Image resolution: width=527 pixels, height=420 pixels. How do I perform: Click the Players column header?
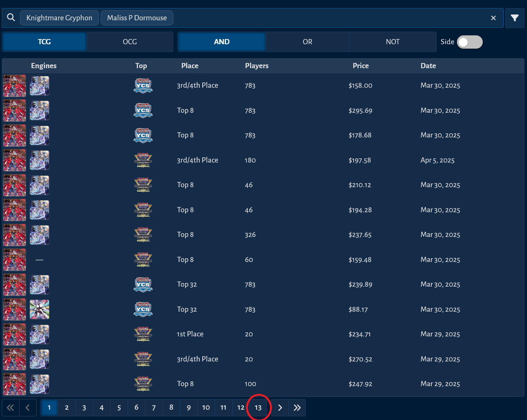coord(257,66)
